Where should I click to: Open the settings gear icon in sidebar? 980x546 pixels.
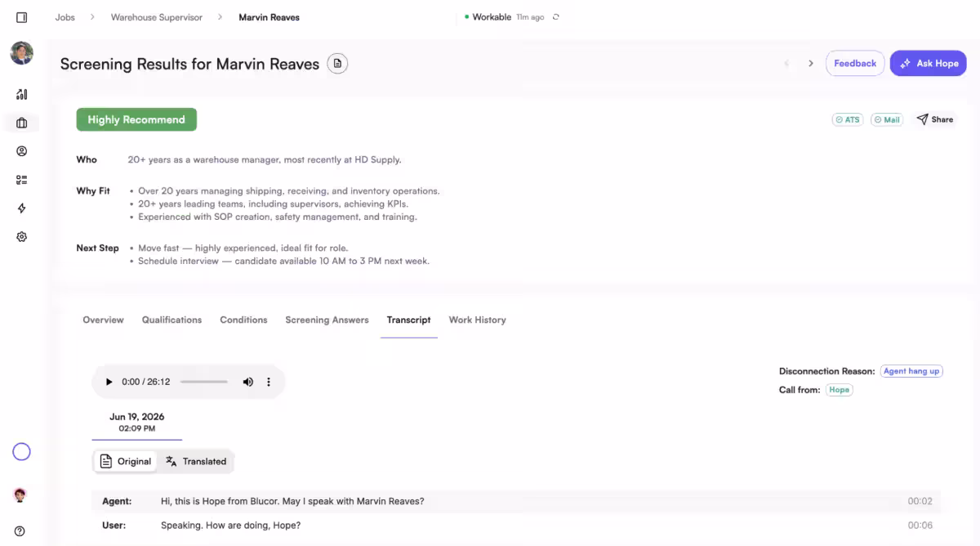click(x=22, y=237)
